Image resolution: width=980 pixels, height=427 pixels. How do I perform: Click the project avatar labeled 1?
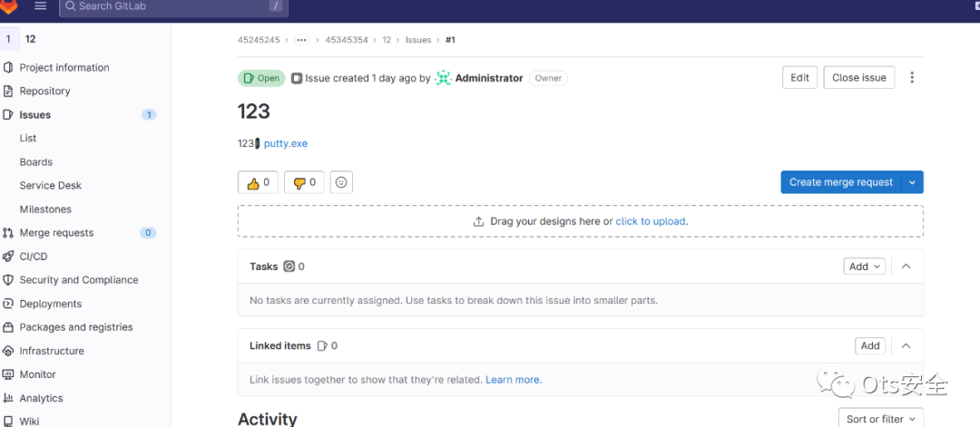point(8,39)
